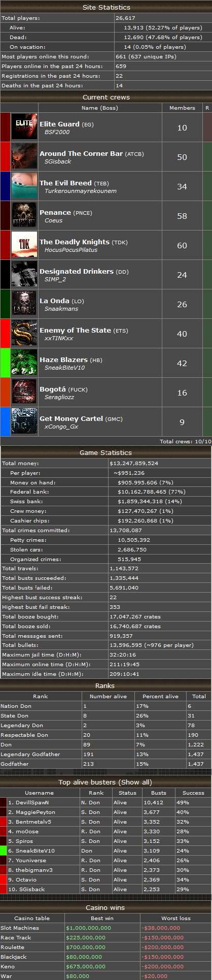
Task: Click the blue Get Money Cartel color bar
Action: tap(5, 422)
